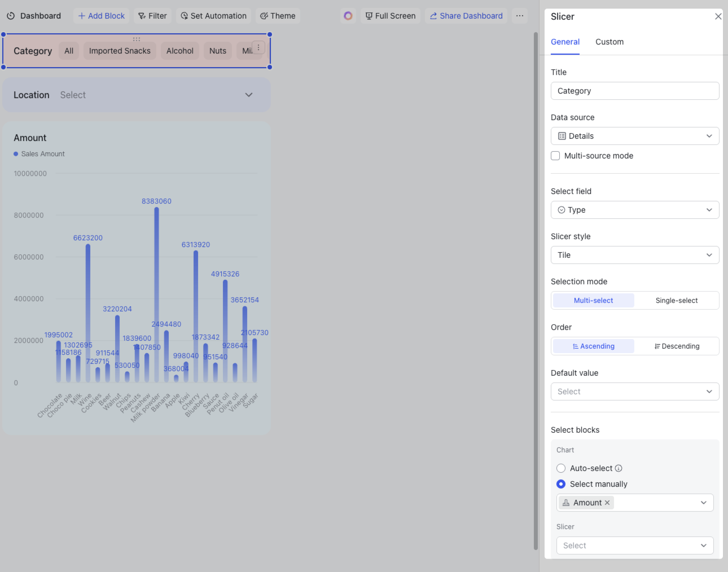Close the Slicer panel
Screen dimensions: 728x572
coord(718,16)
